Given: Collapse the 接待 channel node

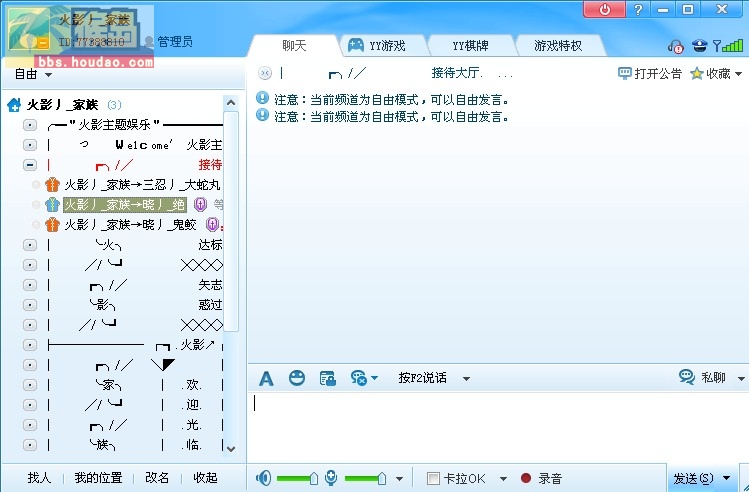Looking at the screenshot, I should tap(30, 165).
